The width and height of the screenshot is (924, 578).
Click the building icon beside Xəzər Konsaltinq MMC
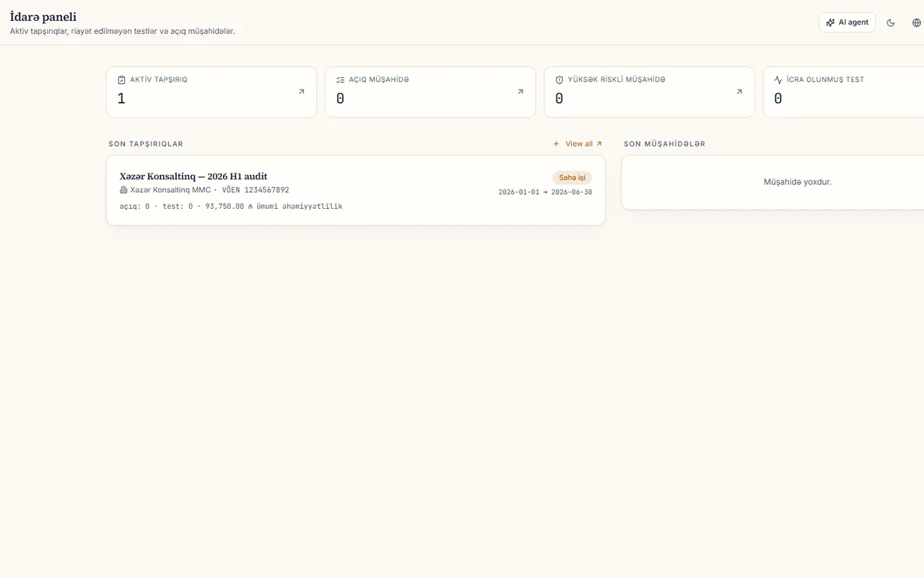(123, 190)
